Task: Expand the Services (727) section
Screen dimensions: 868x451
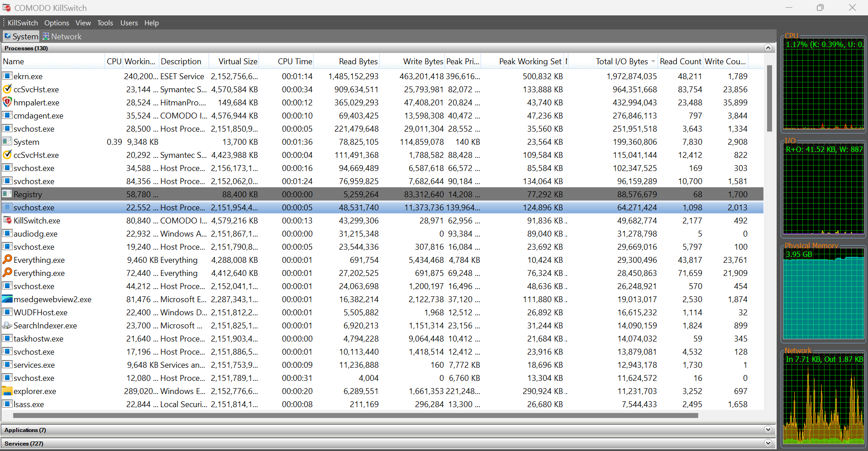Action: pyautogui.click(x=768, y=443)
